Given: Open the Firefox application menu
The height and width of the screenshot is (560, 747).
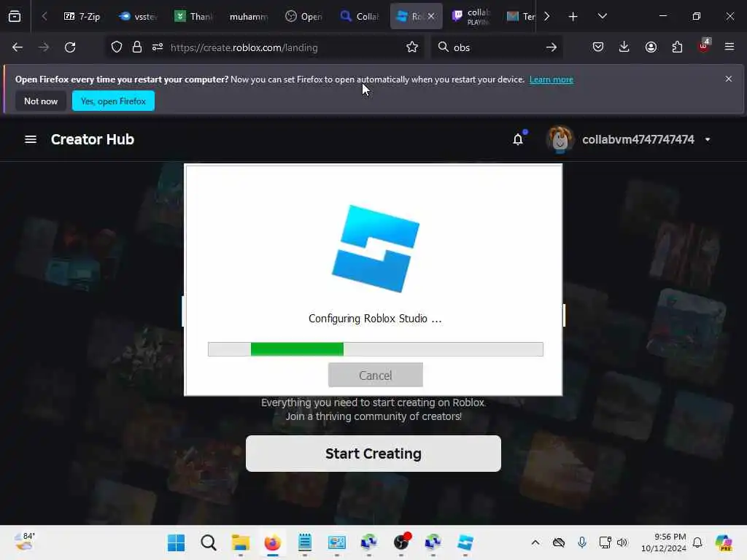Looking at the screenshot, I should point(729,47).
